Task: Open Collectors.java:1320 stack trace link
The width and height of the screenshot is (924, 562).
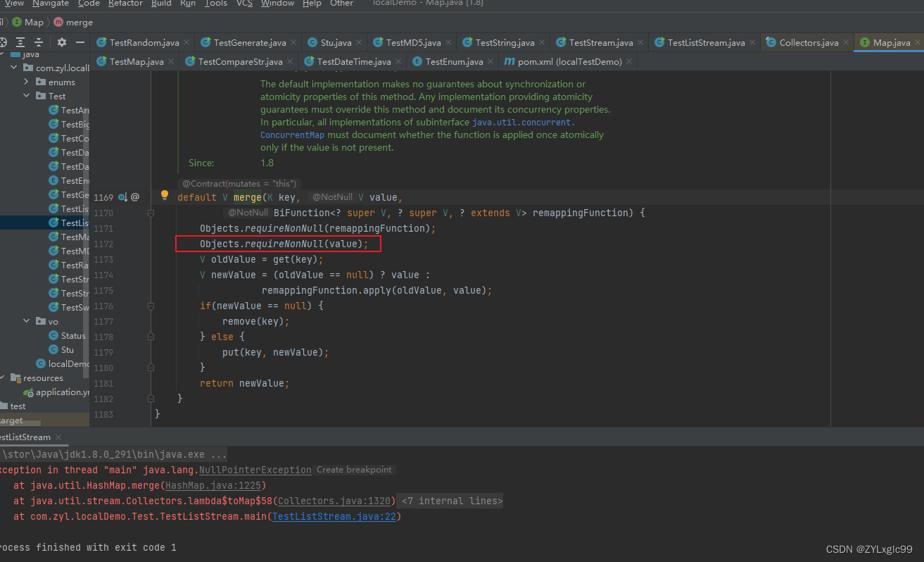Action: [x=335, y=501]
